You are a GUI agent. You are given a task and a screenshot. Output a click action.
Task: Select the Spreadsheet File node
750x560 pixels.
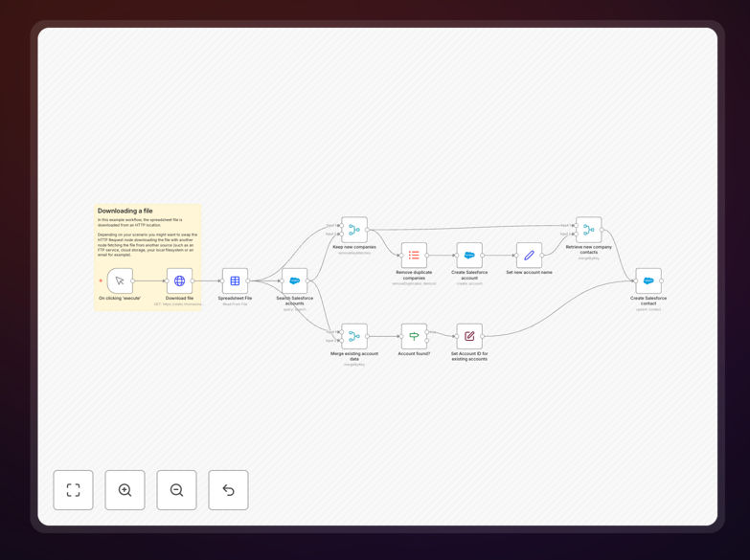tap(235, 280)
